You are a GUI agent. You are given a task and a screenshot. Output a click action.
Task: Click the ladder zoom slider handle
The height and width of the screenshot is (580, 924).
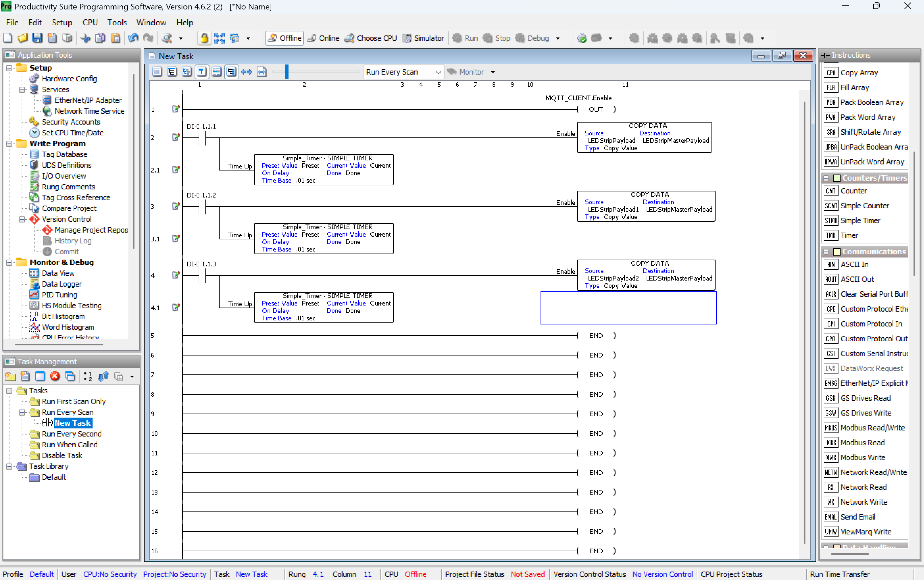tap(286, 72)
